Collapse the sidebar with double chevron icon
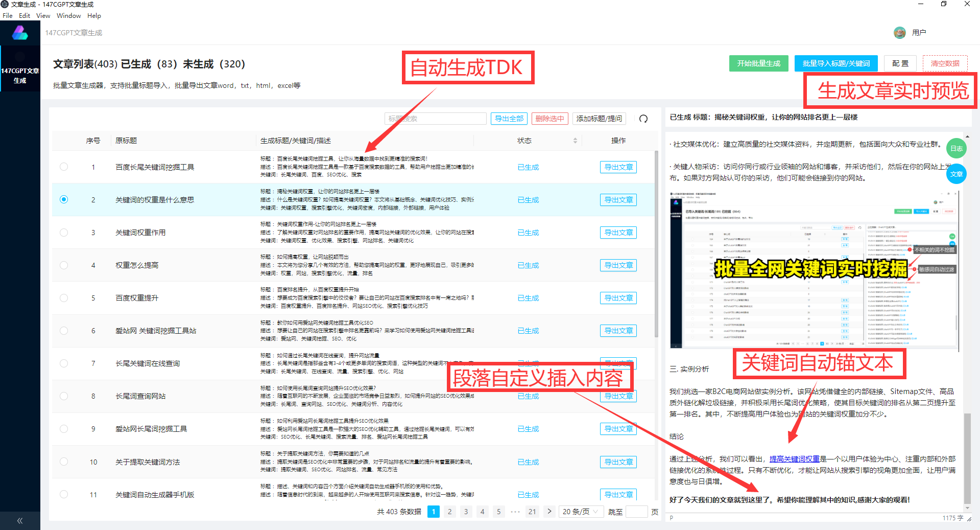Image resolution: width=980 pixels, height=530 pixels. pos(20,521)
